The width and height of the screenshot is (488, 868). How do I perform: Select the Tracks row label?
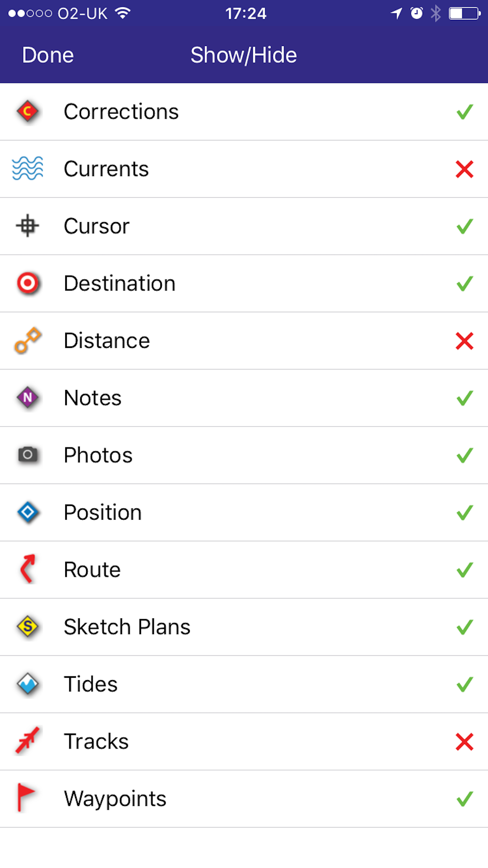(96, 741)
